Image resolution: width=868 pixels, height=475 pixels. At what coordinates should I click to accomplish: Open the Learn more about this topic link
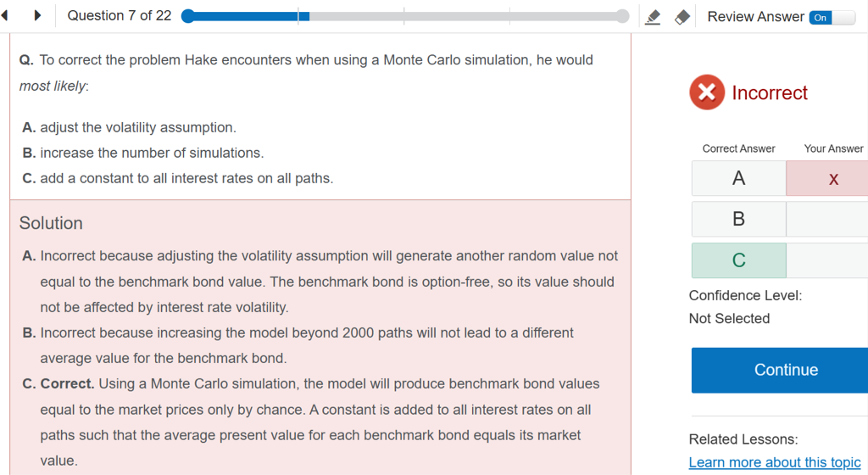775,462
